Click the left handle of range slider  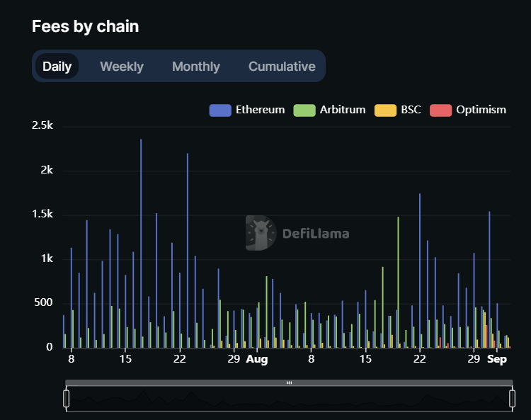pos(67,399)
